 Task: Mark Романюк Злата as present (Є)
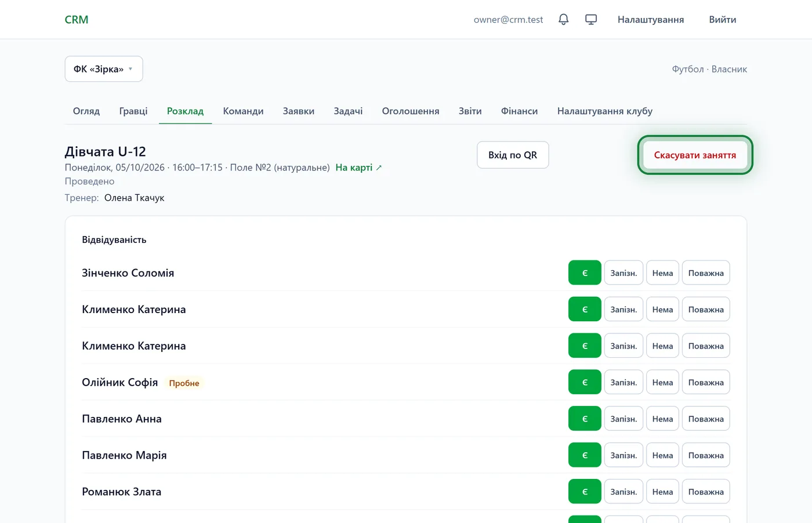pos(585,492)
